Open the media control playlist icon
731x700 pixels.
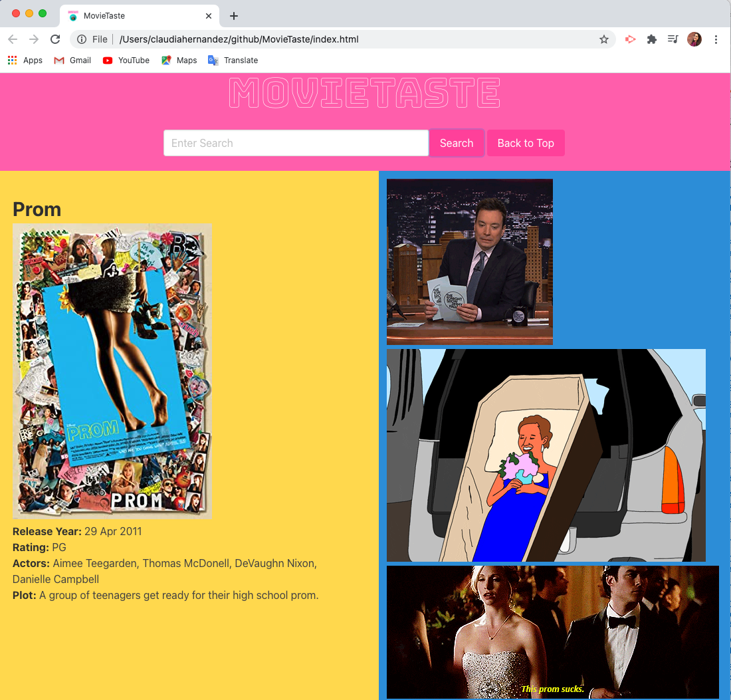coord(673,39)
